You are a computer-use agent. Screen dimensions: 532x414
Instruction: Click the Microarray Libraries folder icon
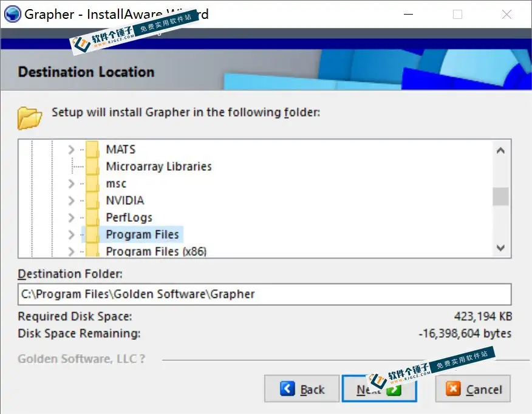click(x=92, y=167)
